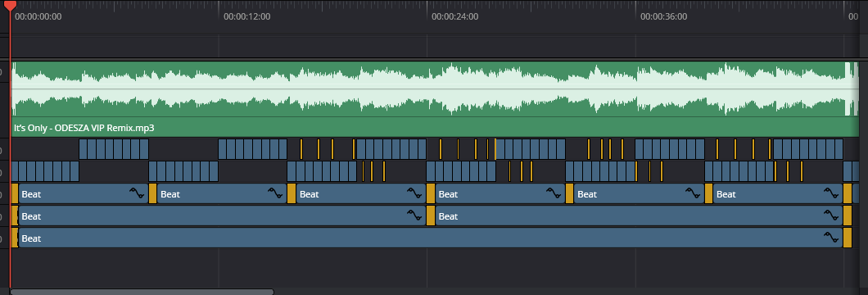Viewport: 868px width, 295px height.
Task: Select the first Beat clip in the two-clip row
Action: click(223, 216)
